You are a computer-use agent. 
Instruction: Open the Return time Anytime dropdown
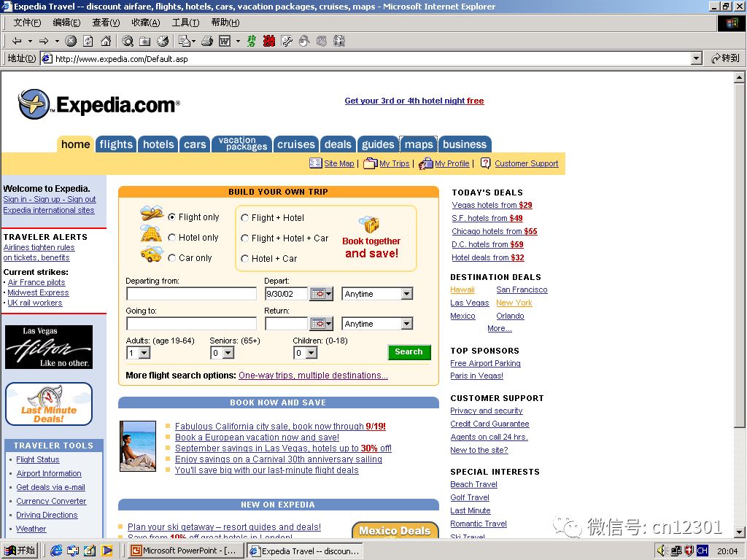tap(377, 324)
